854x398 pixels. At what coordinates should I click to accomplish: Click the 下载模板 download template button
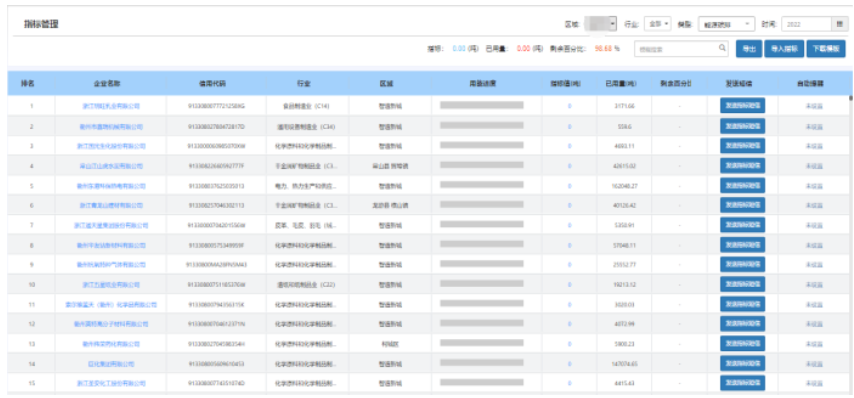tap(826, 49)
